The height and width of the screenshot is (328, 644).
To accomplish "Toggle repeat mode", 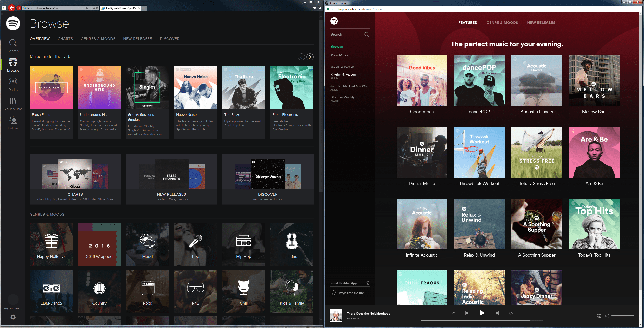I will pos(511,313).
